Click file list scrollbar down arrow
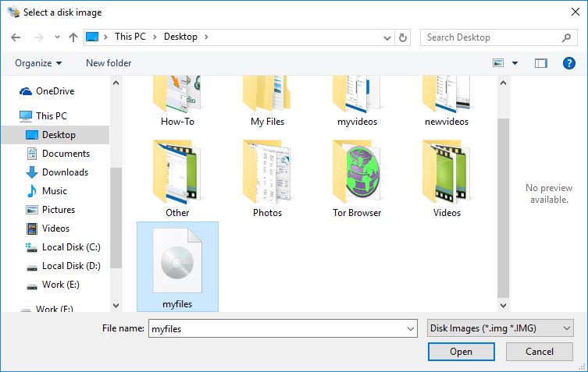588x372 pixels. pos(503,305)
